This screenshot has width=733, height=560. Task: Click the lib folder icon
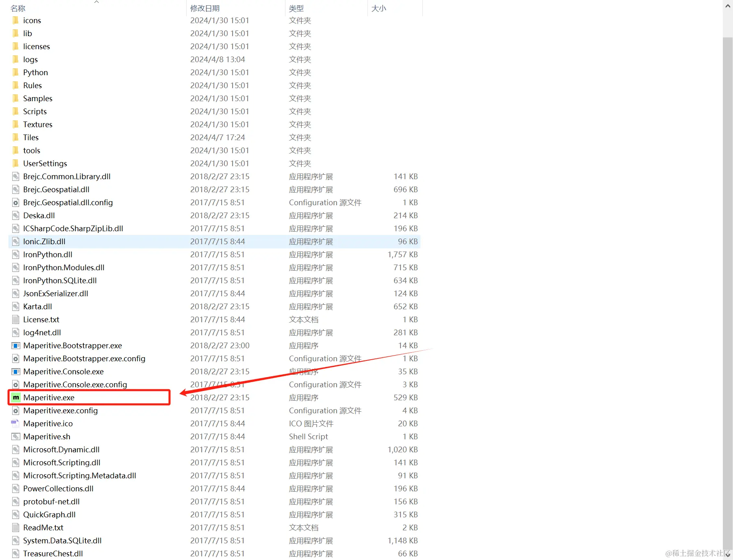[15, 33]
